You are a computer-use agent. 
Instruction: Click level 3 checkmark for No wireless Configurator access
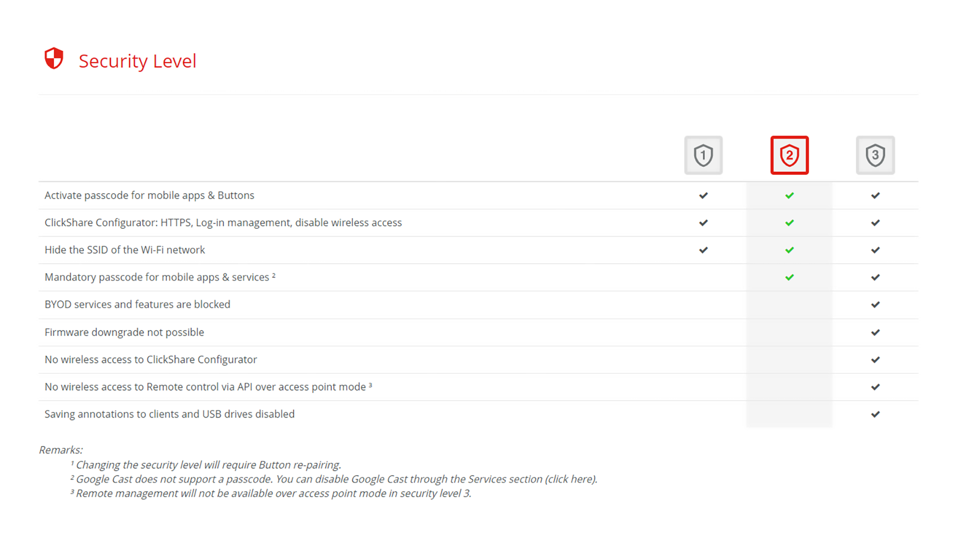tap(875, 360)
